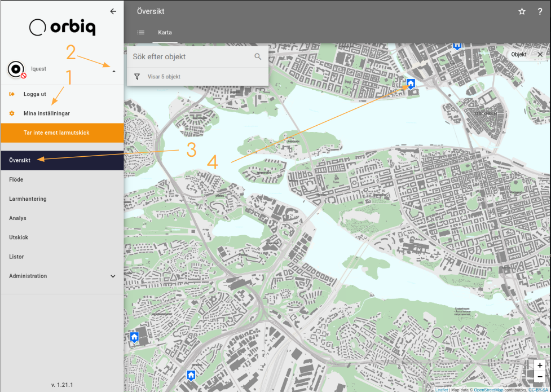
Task: Click the search magnifier icon
Action: pos(258,56)
